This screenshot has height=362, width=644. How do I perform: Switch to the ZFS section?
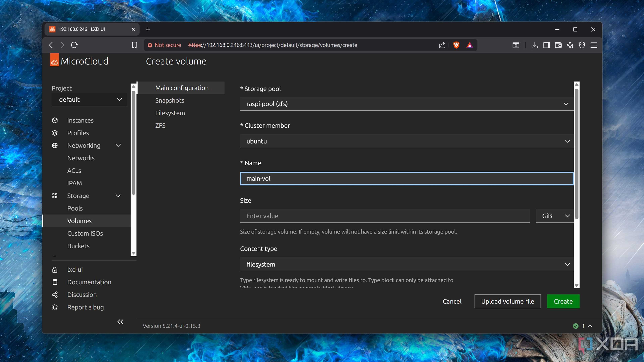click(x=160, y=125)
